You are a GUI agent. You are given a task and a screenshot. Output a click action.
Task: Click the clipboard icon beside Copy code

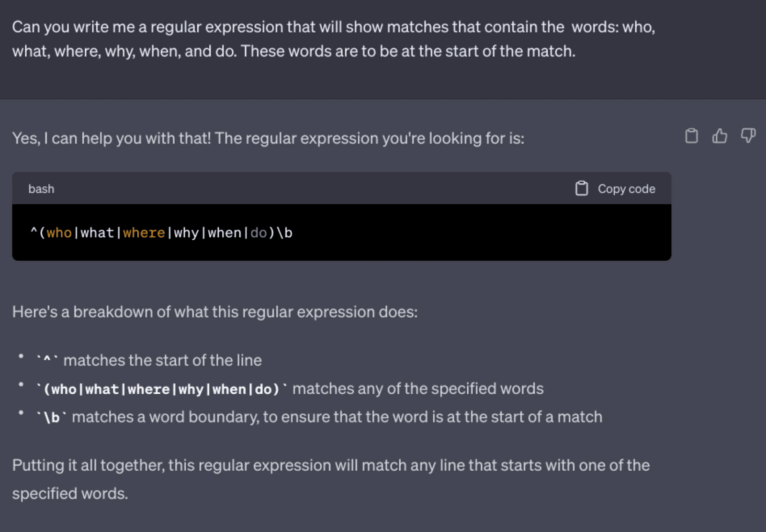point(582,188)
